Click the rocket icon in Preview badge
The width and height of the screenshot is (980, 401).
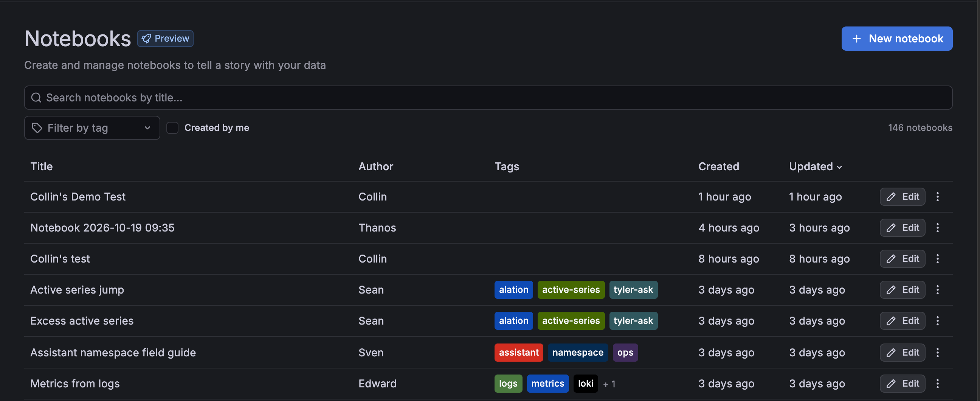[x=146, y=39]
